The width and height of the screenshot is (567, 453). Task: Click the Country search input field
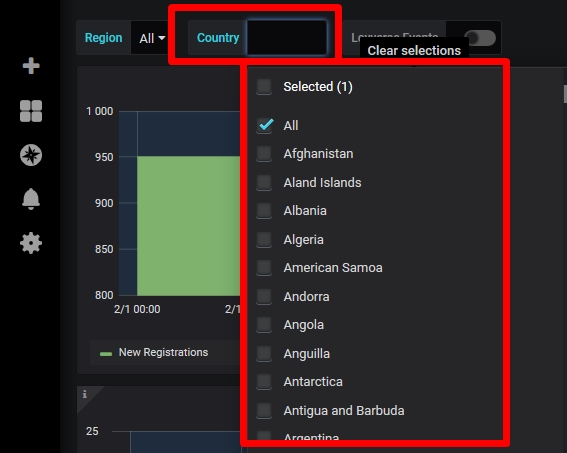click(287, 38)
